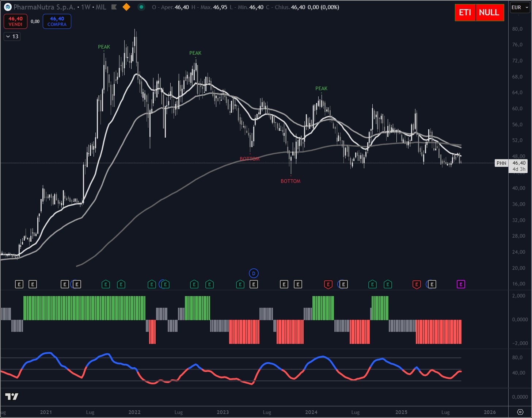The width and height of the screenshot is (532, 418).
Task: Open the 1W interval in chart title
Action: pyautogui.click(x=86, y=7)
